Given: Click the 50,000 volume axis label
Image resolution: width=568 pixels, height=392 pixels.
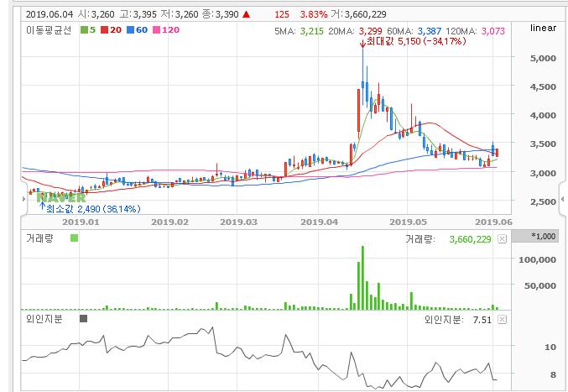Looking at the screenshot, I should [x=540, y=286].
